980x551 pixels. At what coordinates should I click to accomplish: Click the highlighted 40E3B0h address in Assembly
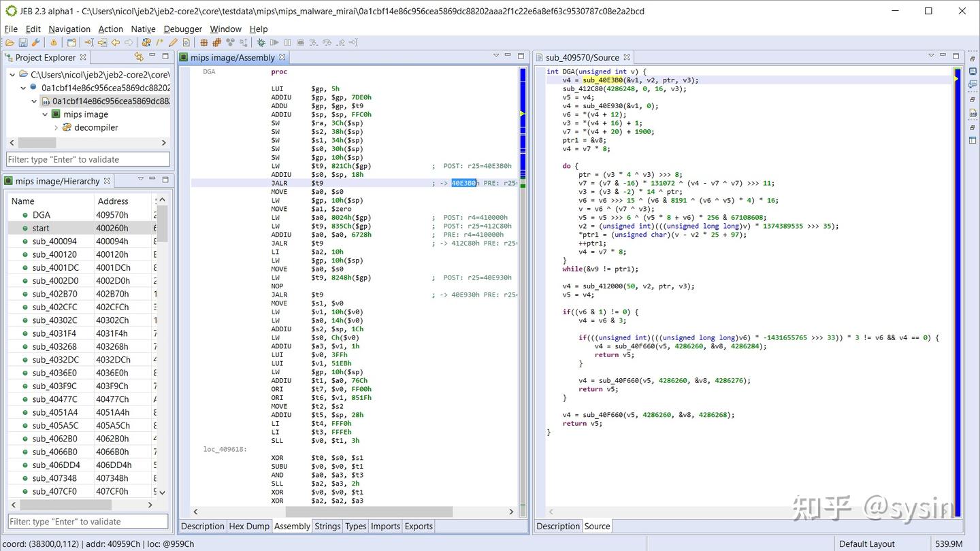(464, 182)
